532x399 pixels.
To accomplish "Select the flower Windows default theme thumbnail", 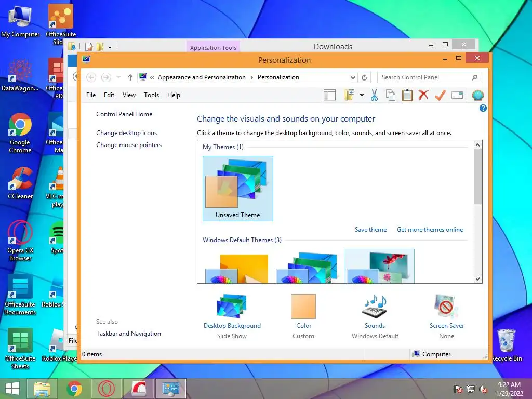I will pyautogui.click(x=379, y=266).
